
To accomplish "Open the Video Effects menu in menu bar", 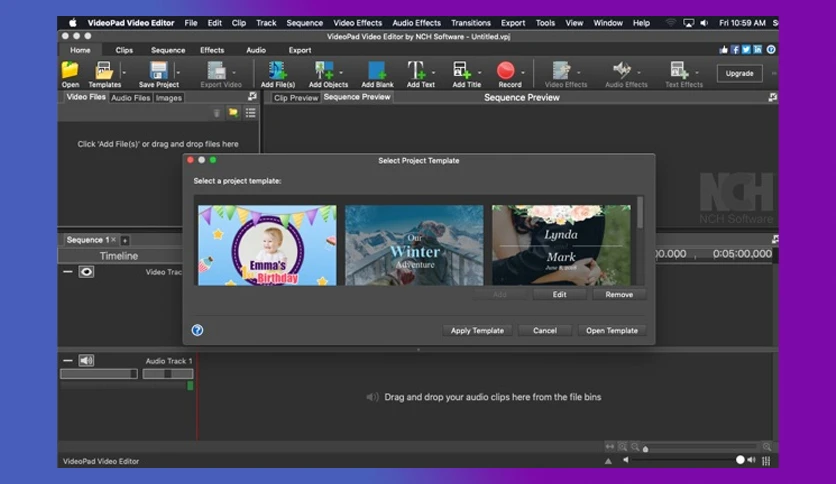I will coord(358,23).
